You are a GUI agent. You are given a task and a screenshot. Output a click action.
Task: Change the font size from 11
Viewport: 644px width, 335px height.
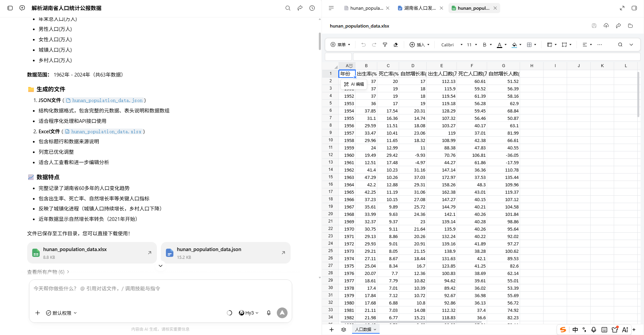pos(472,45)
